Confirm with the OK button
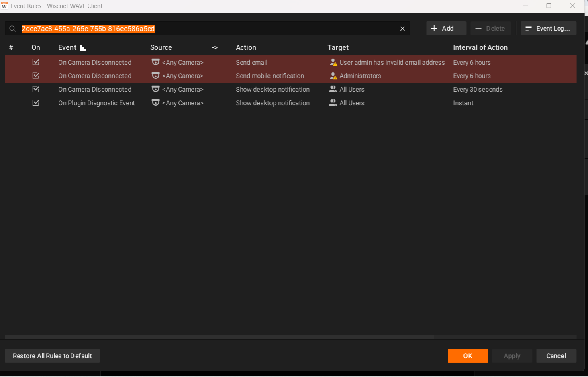The image size is (588, 377). [468, 356]
